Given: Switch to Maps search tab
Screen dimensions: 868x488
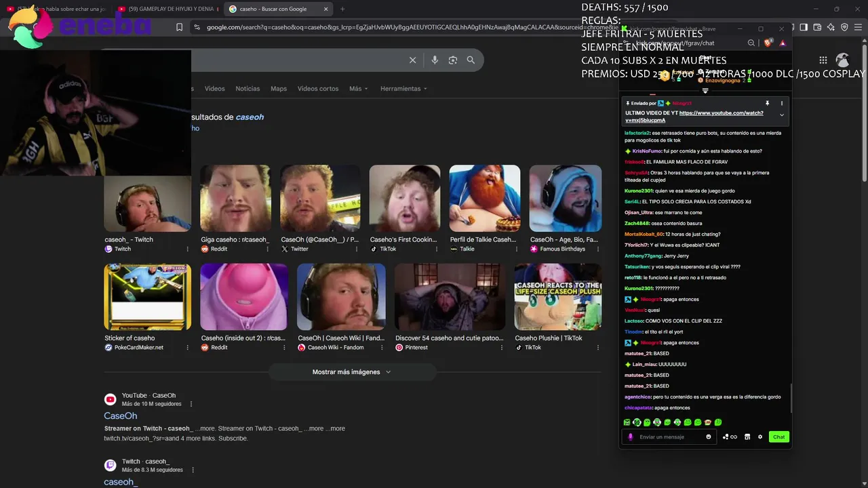Looking at the screenshot, I should click(279, 89).
